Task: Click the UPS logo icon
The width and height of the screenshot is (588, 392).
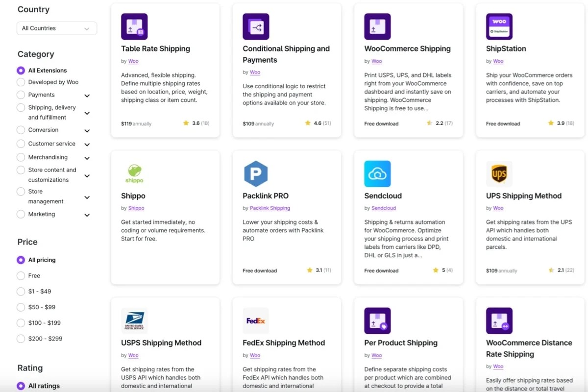Action: coord(499,173)
